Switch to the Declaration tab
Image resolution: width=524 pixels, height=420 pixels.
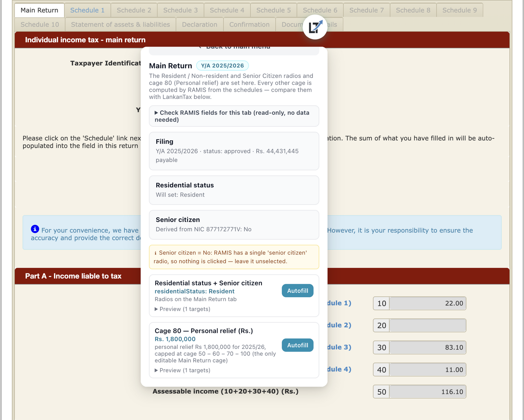199,25
